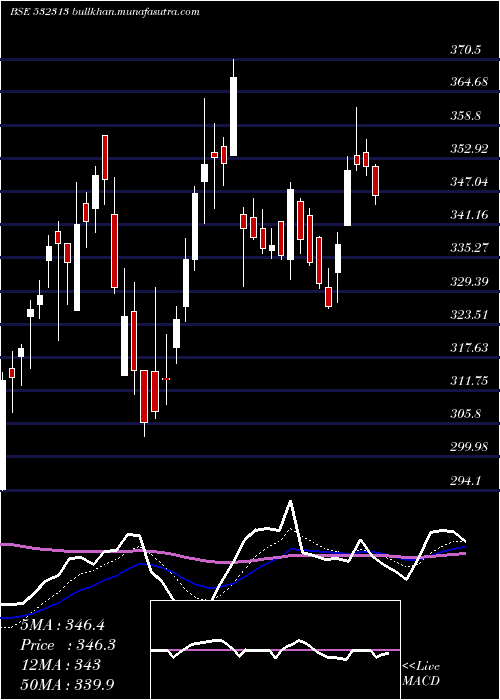Click the 323.51 price axis label
This screenshot has width=500, height=700.
(469, 315)
